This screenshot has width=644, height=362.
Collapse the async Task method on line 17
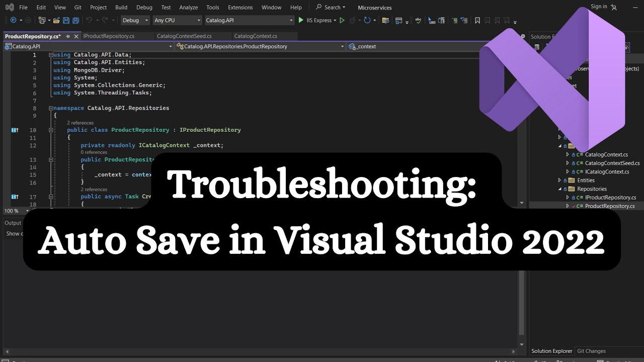[51, 197]
